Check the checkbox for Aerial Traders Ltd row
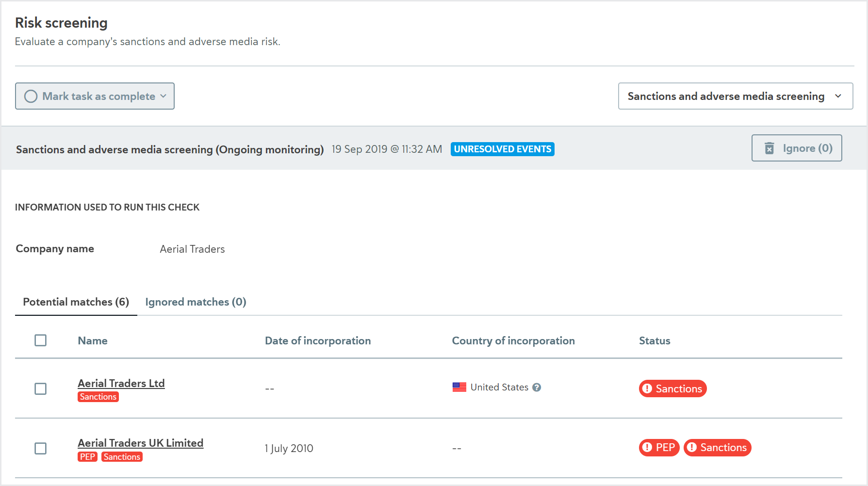The image size is (868, 486). (41, 389)
